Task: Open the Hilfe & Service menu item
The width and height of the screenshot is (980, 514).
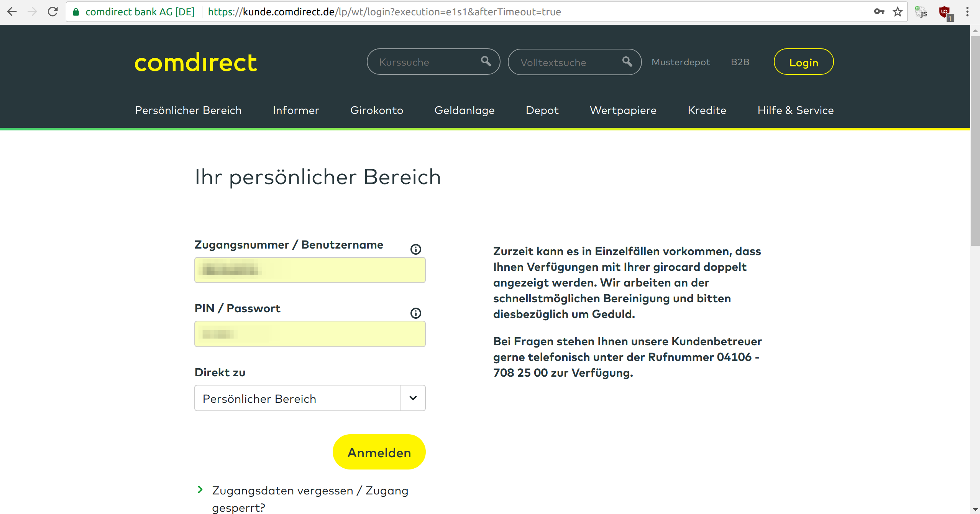Action: click(x=795, y=110)
